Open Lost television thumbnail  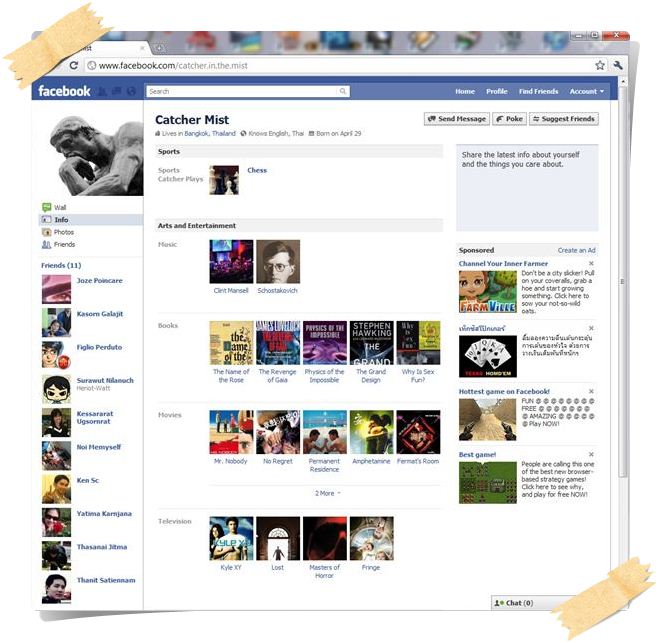pos(278,538)
